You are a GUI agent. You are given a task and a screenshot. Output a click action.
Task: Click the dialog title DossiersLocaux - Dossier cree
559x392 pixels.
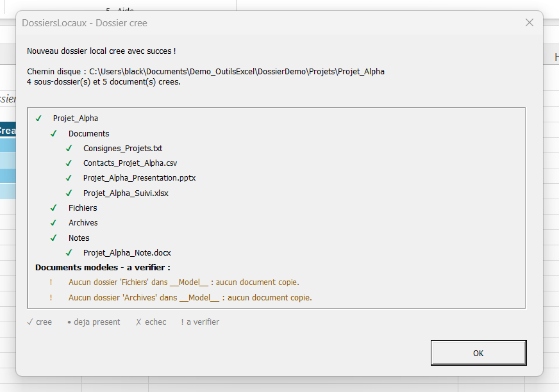point(85,23)
